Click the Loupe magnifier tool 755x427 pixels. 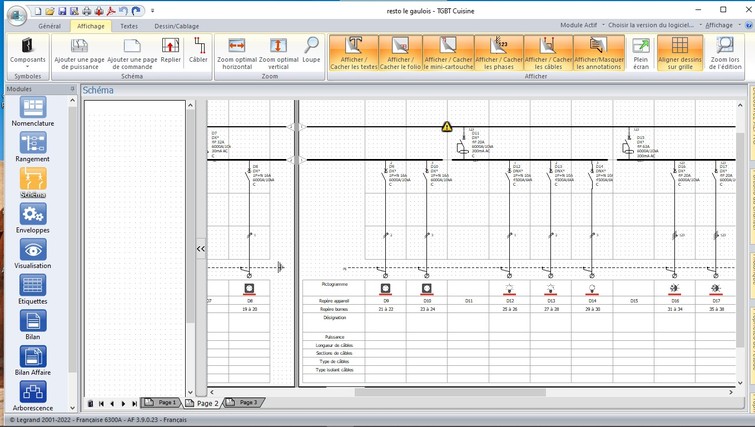[311, 51]
